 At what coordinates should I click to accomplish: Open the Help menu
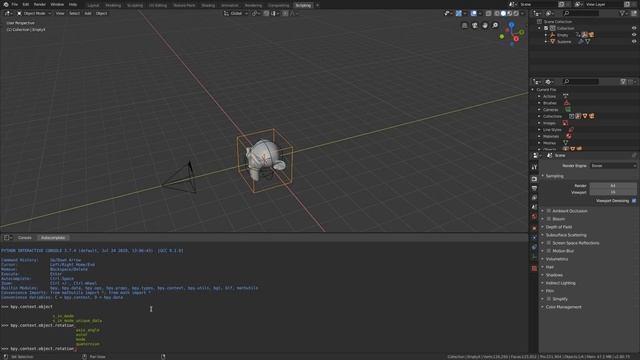pos(73,4)
